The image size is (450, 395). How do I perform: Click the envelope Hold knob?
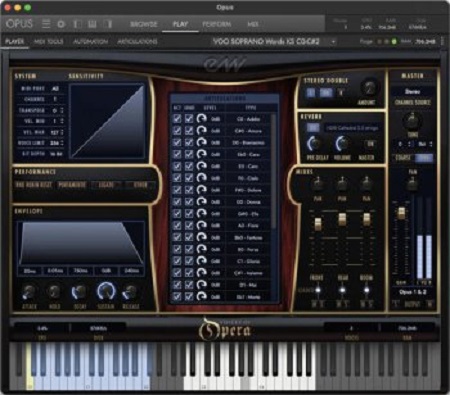(54, 292)
